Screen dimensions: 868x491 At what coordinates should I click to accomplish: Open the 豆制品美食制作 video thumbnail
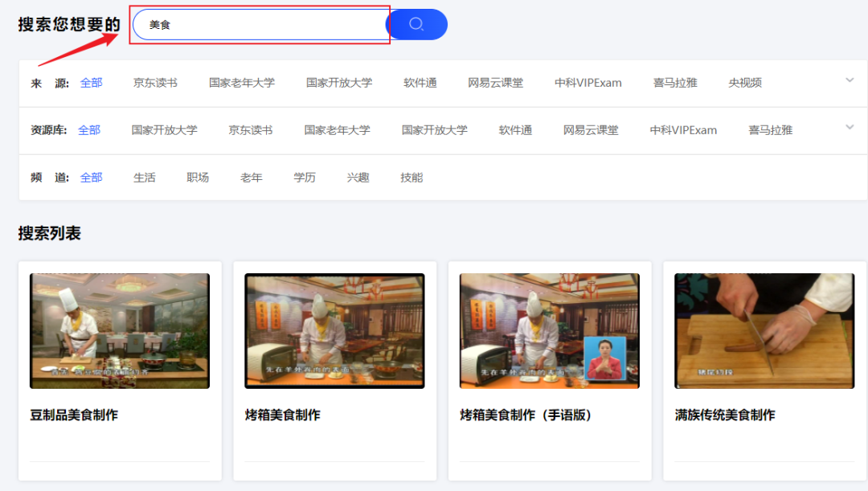point(120,331)
